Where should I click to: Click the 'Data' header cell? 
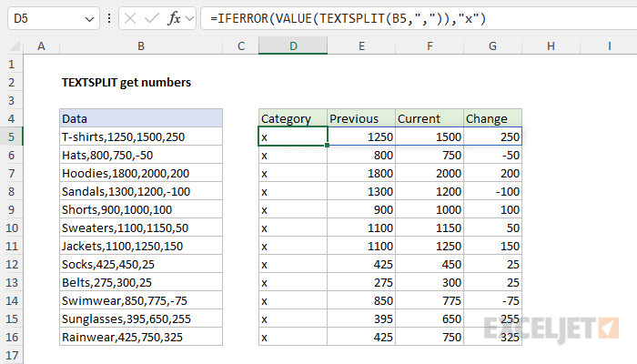(141, 118)
